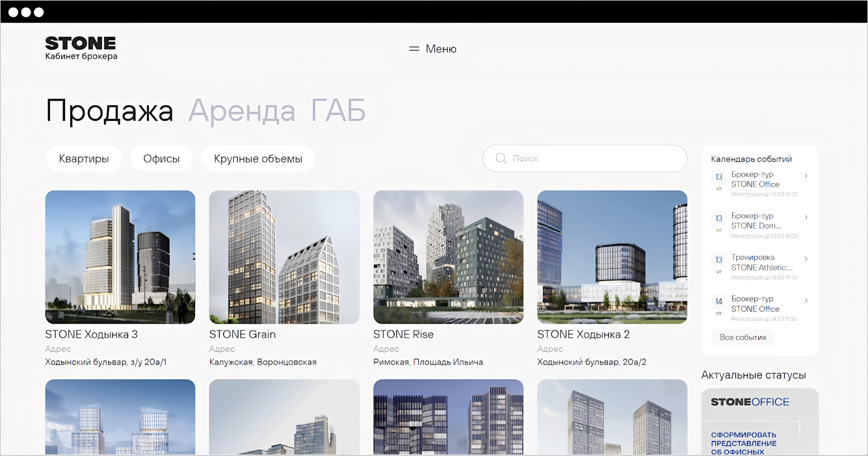Open the bottom card under STONE Grain

[x=284, y=418]
